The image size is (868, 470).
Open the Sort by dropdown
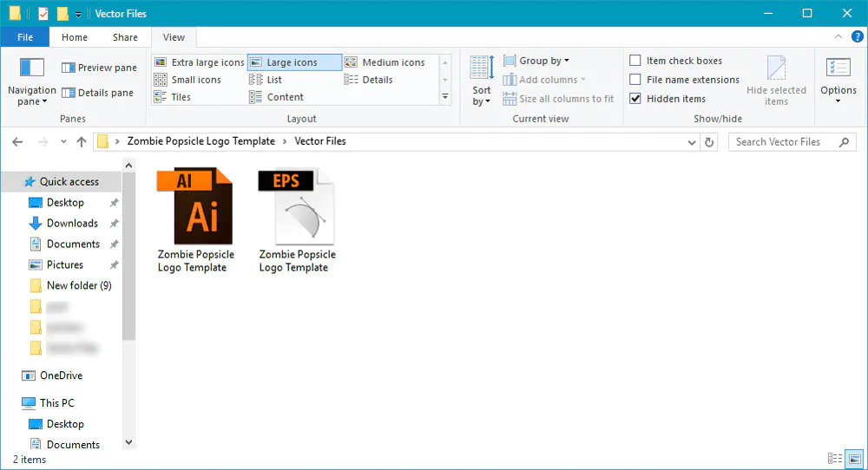481,81
